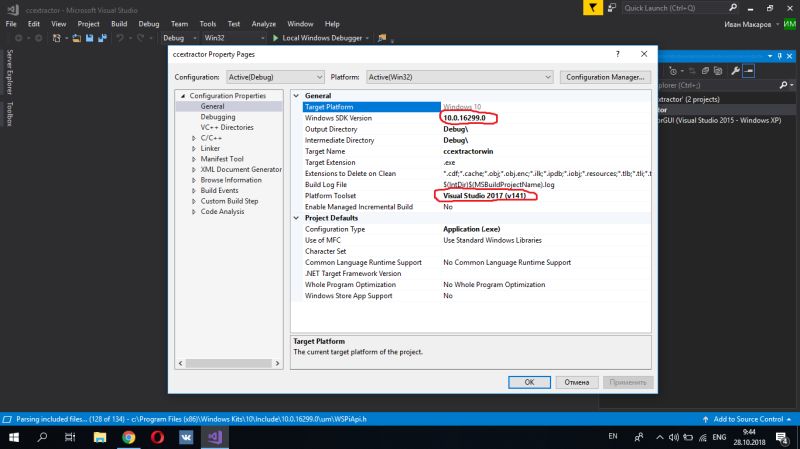Click the Отмена cancel button
This screenshot has height=449, width=800.
[x=577, y=382]
